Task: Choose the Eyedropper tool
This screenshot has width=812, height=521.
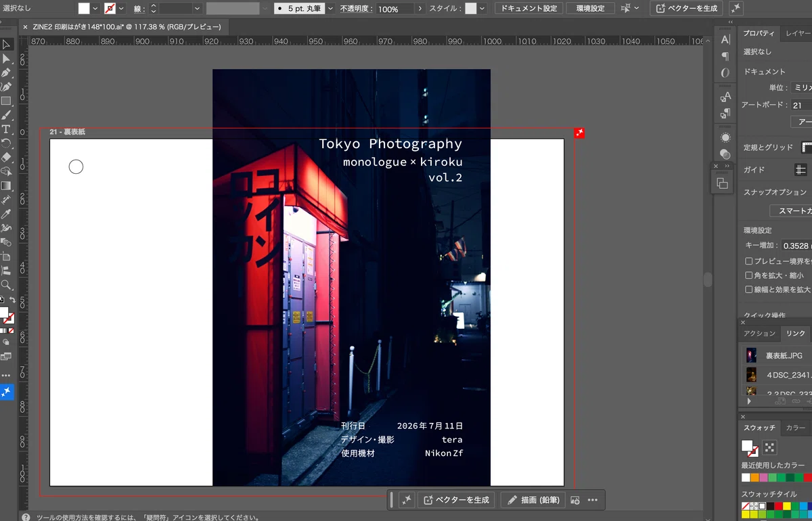Action: click(x=6, y=214)
